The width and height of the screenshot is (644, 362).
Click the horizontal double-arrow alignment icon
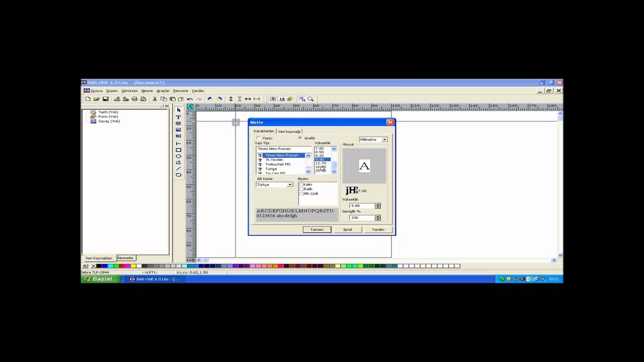pyautogui.click(x=248, y=99)
